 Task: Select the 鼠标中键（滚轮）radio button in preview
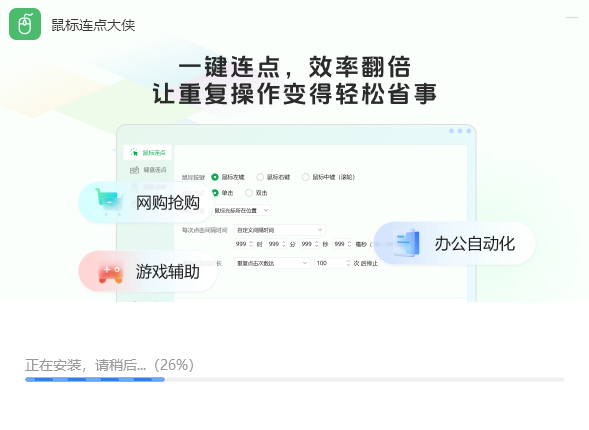(x=306, y=177)
